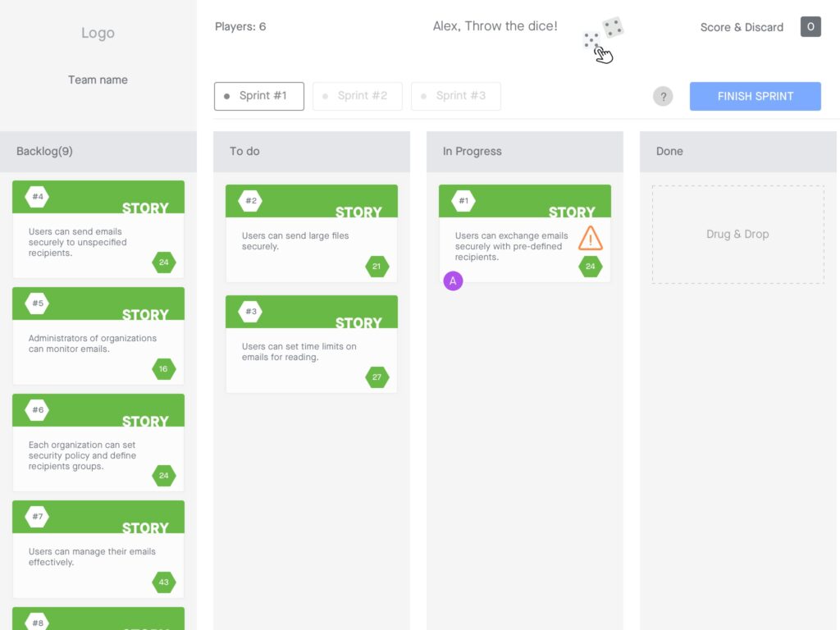Open the question mark help icon
This screenshot has height=630, width=840.
pyautogui.click(x=663, y=96)
